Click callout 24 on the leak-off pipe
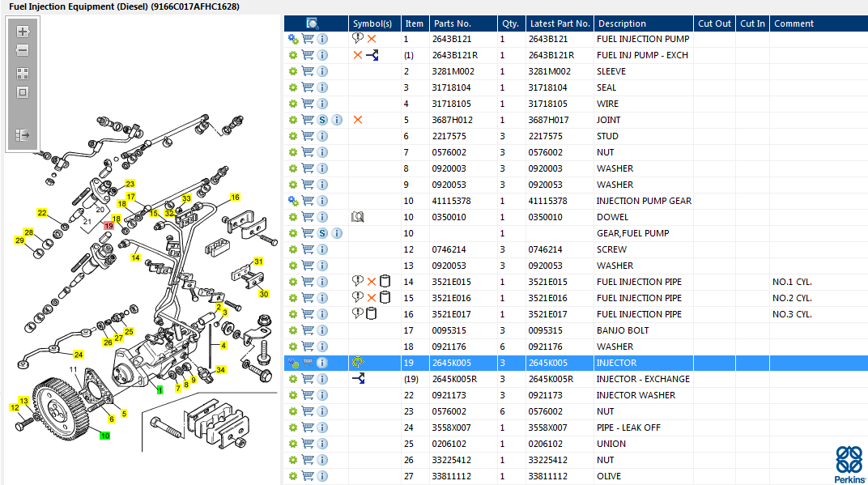This screenshot has height=485, width=868. (79, 355)
